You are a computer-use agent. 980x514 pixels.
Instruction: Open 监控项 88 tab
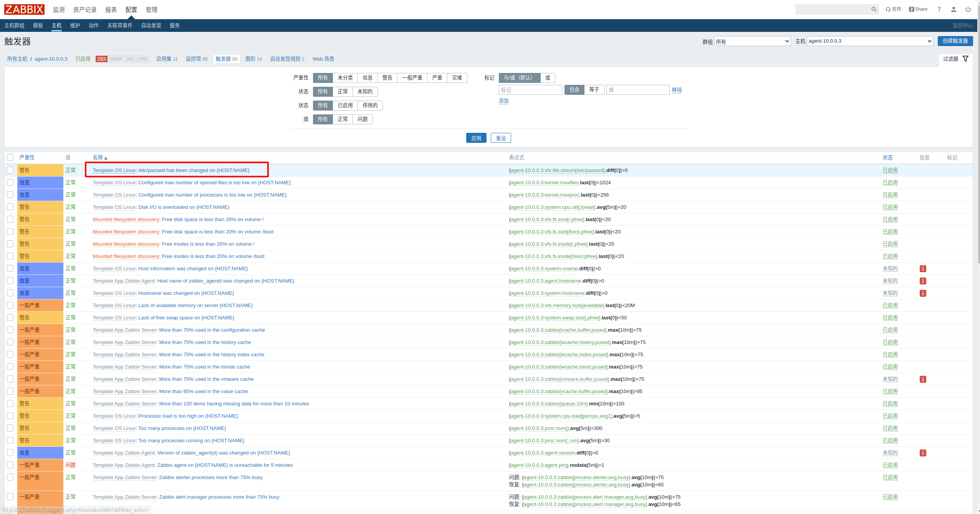pyautogui.click(x=197, y=59)
